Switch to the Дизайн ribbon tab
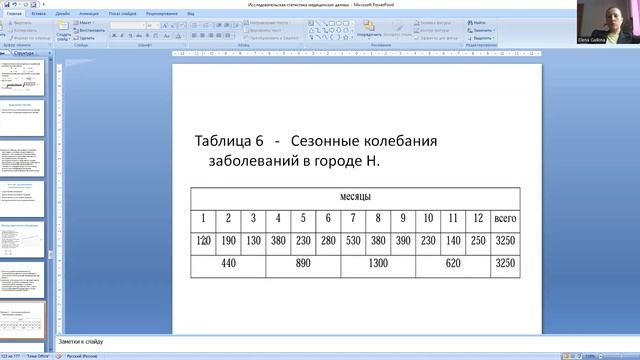 pyautogui.click(x=62, y=13)
